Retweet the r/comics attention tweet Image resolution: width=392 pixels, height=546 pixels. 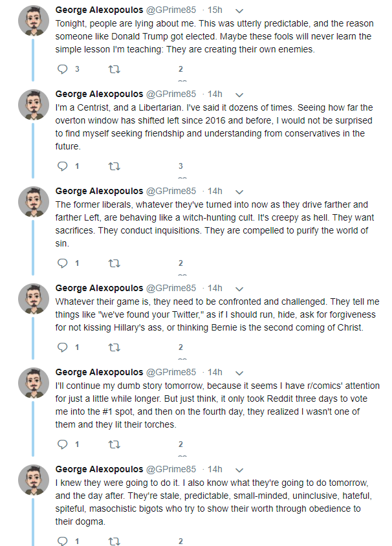point(114,444)
